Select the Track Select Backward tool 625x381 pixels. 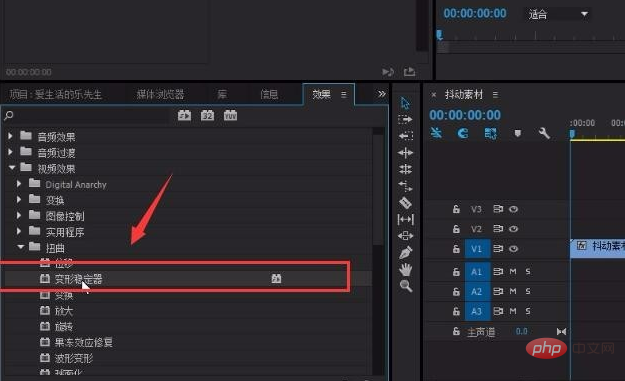click(x=405, y=136)
